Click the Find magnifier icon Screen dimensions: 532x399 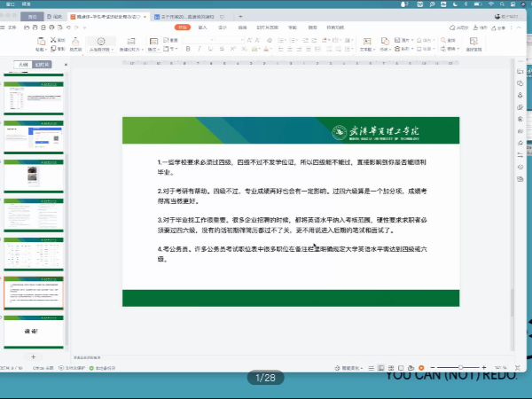444,40
